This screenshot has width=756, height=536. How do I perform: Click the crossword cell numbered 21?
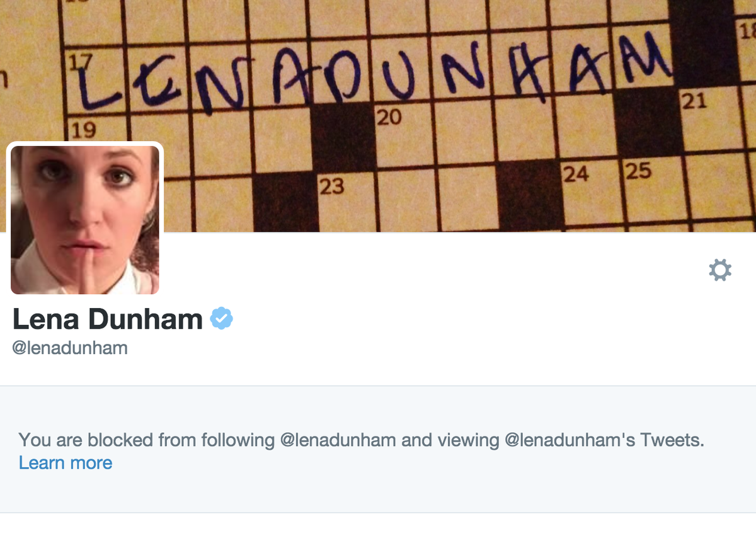(x=711, y=119)
